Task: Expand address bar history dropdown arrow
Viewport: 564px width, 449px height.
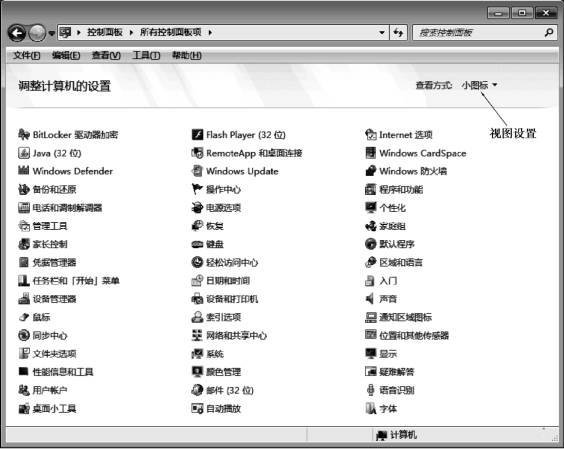Action: [x=382, y=33]
